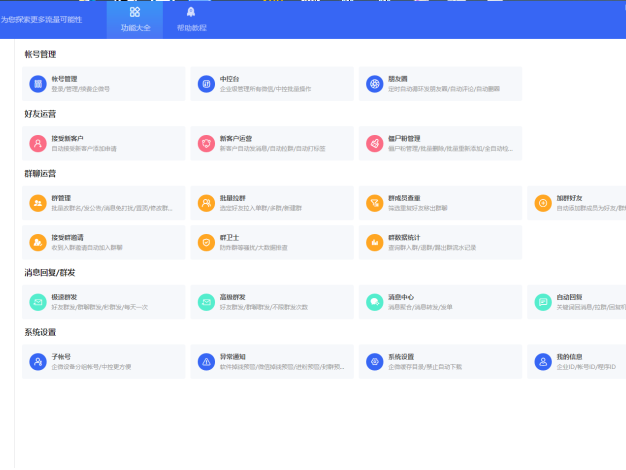Select the 群管理 orange icon

tap(37, 203)
